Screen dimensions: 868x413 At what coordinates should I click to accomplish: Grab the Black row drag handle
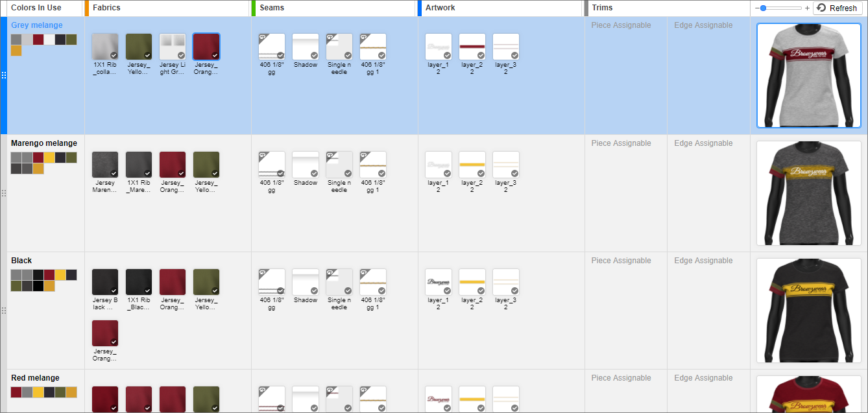tap(3, 311)
